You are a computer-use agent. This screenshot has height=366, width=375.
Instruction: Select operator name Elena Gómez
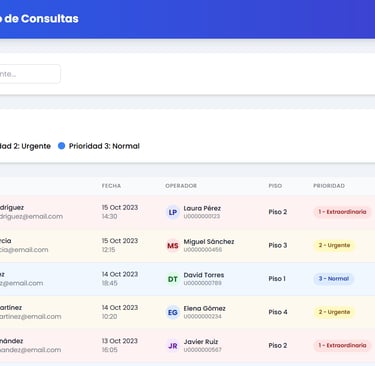pyautogui.click(x=204, y=308)
